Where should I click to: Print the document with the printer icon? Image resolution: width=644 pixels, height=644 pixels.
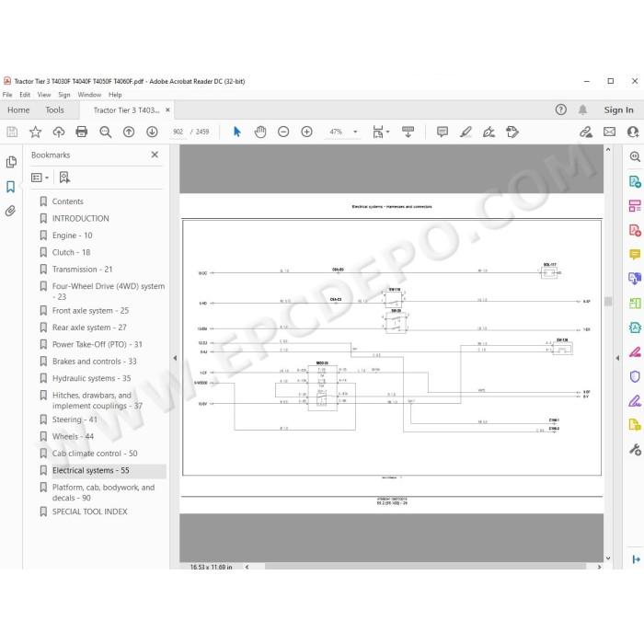pyautogui.click(x=82, y=132)
